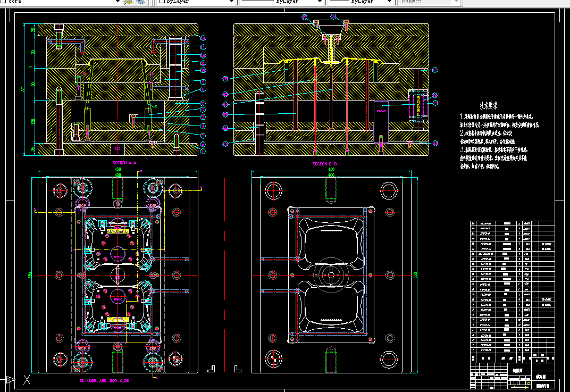Select the 550 dimension left of the left plan view
Viewport: 570px width, 392px height.
[x=30, y=276]
